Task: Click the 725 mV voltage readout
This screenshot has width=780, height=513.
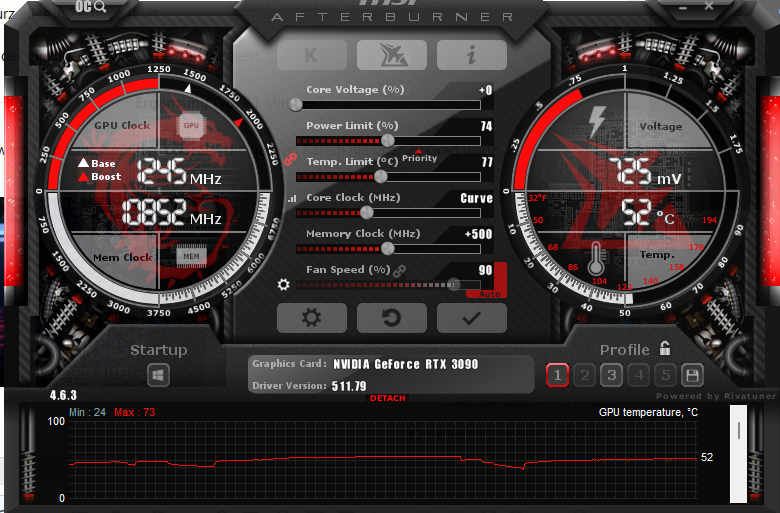Action: pyautogui.click(x=645, y=172)
